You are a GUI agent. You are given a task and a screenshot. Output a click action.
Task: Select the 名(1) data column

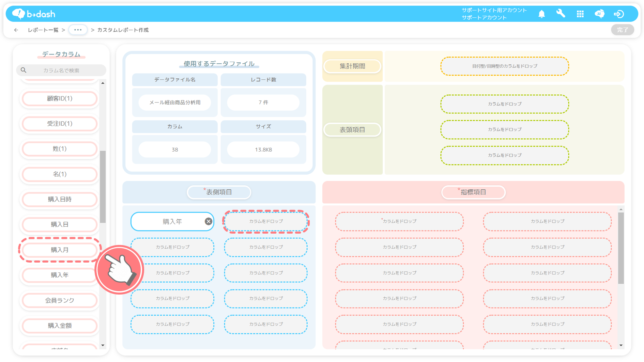pos(60,174)
